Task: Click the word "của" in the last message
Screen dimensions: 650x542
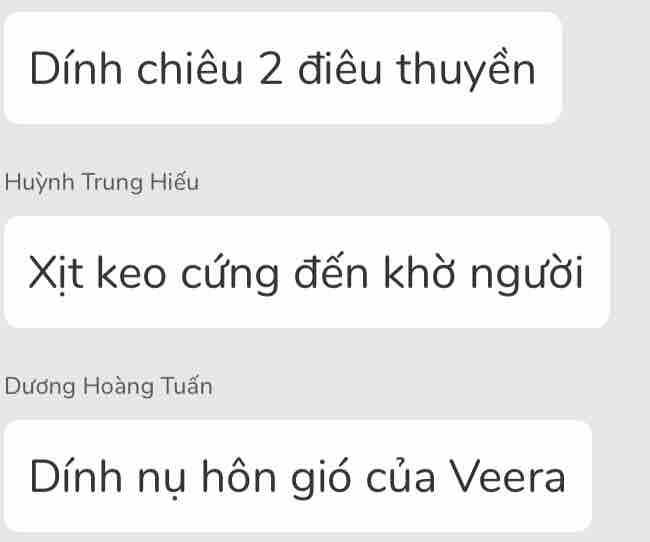Action: (x=400, y=477)
